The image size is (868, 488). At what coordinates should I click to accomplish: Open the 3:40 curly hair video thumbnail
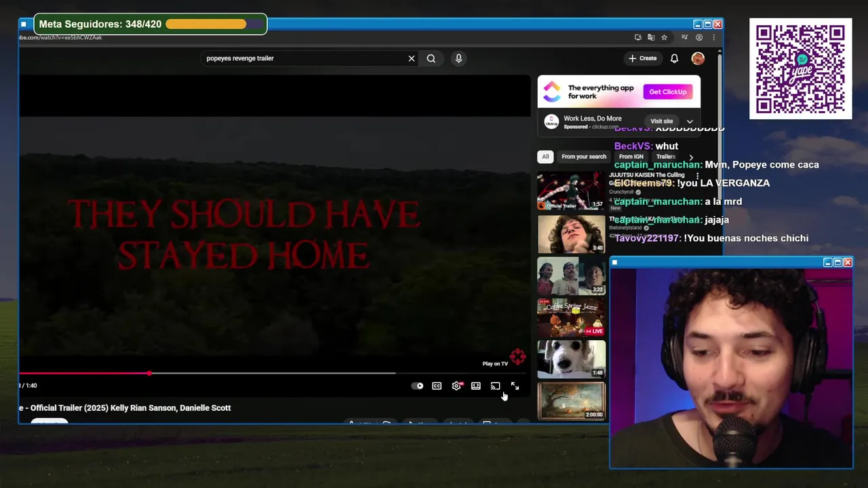(x=571, y=234)
